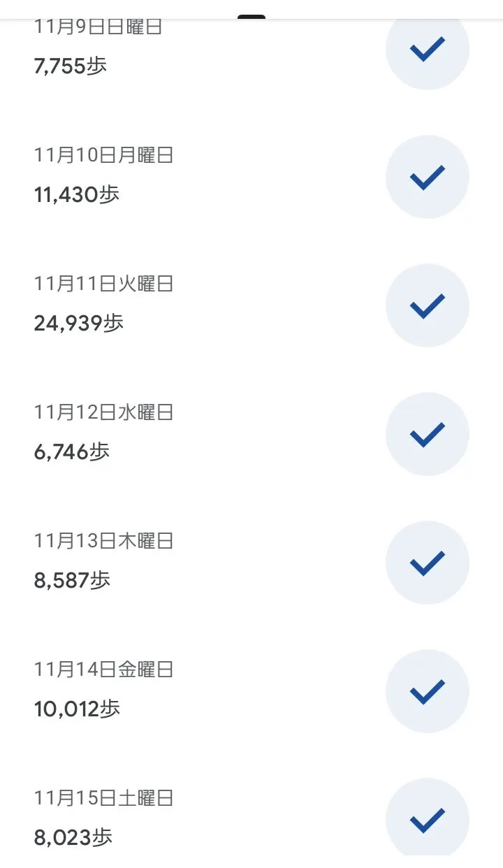The image size is (503, 868).
Task: Toggle the check circle beside 8,023歩
Action: click(427, 819)
